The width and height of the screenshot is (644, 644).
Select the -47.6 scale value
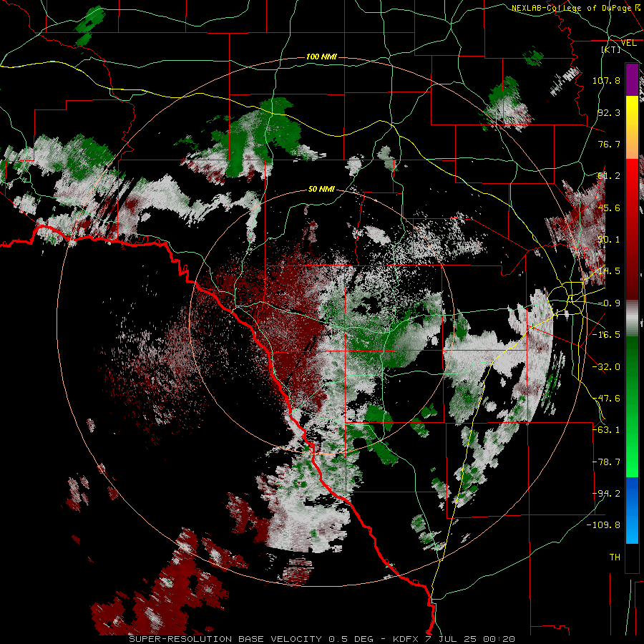pos(606,399)
